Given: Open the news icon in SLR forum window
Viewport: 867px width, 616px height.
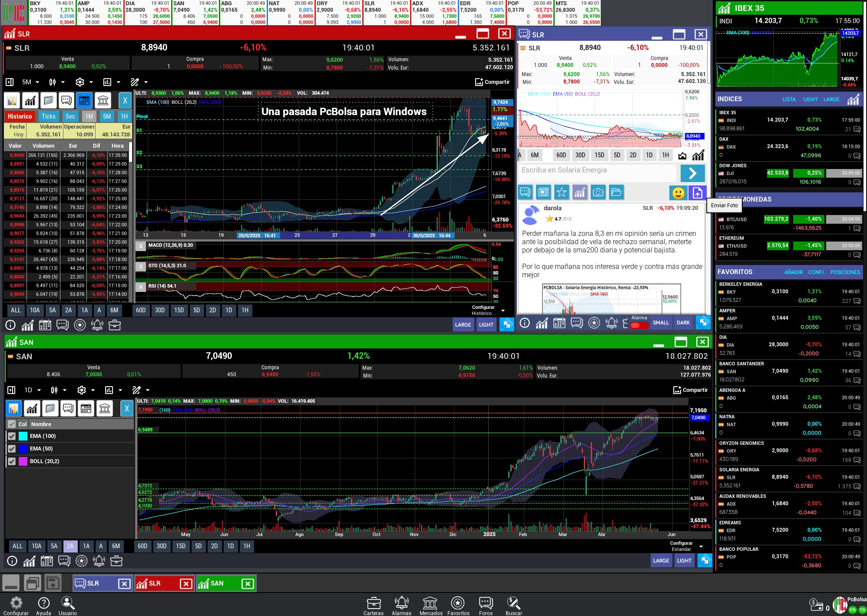Looking at the screenshot, I should (x=543, y=192).
